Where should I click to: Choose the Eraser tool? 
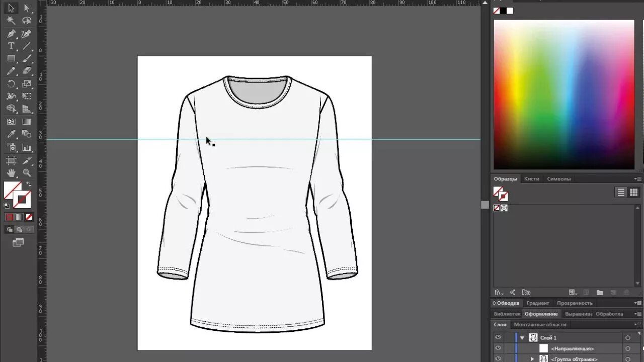coord(27,71)
